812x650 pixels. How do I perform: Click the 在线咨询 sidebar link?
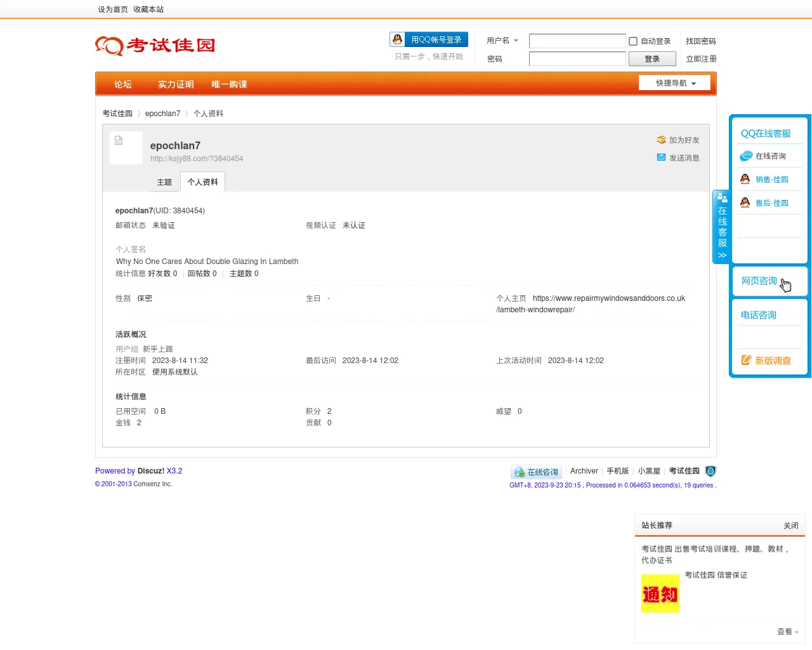click(771, 156)
